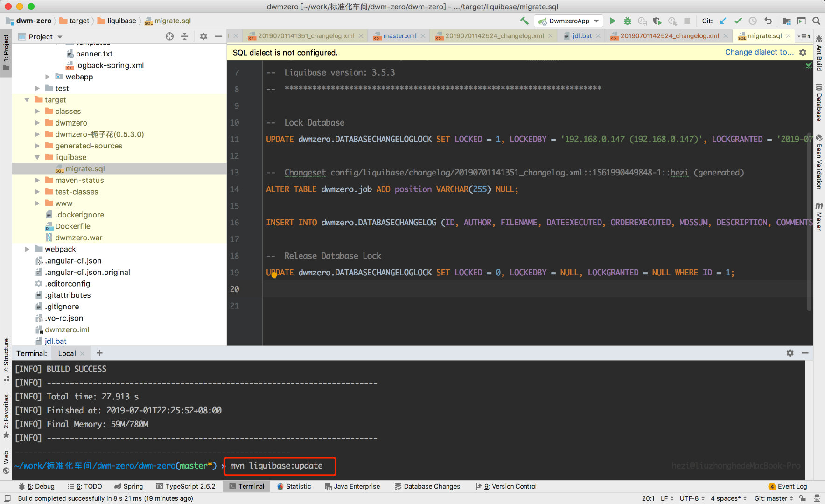Click the Change dialect to link
Screen dimensions: 825x504
coord(758,52)
